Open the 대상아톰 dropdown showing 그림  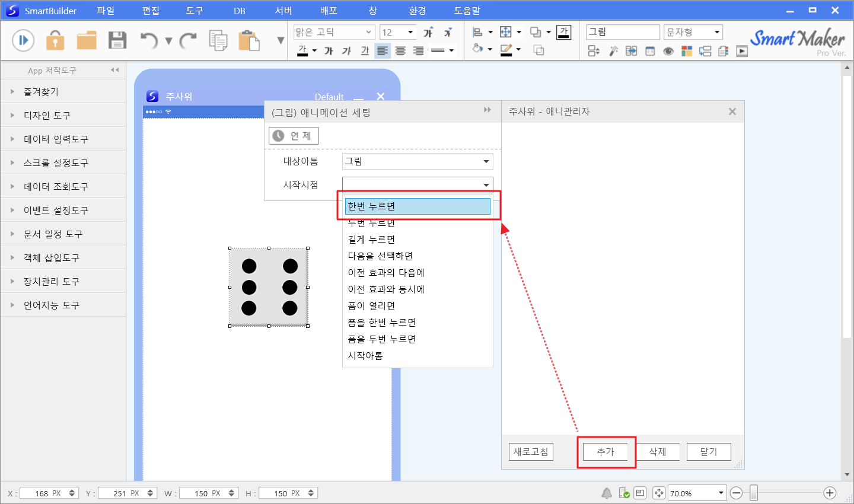pos(418,161)
